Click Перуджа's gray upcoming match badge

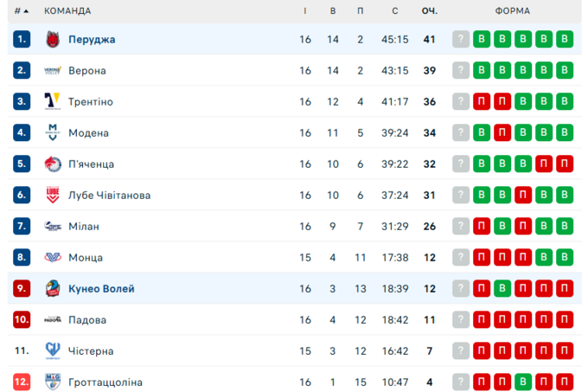click(461, 39)
